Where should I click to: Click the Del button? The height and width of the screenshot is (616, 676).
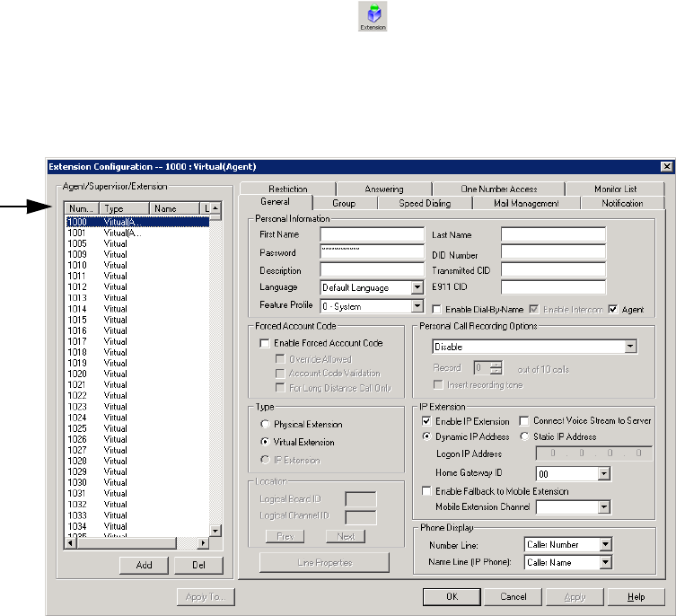[x=198, y=565]
